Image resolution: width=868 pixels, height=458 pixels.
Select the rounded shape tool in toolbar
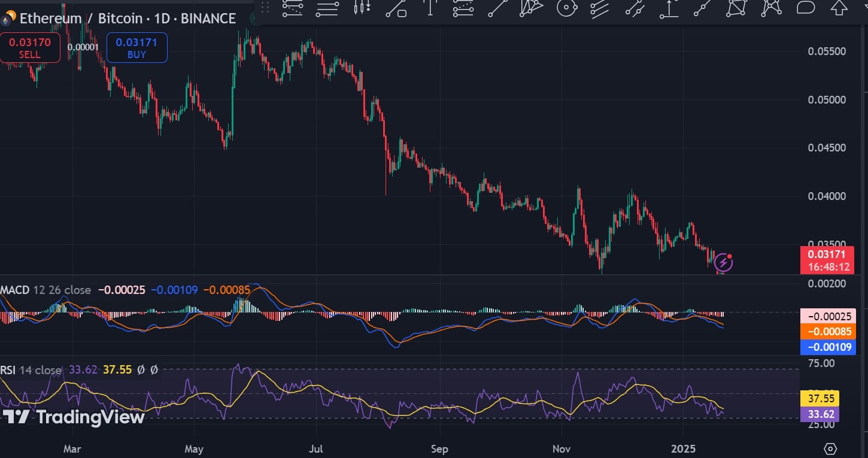806,8
